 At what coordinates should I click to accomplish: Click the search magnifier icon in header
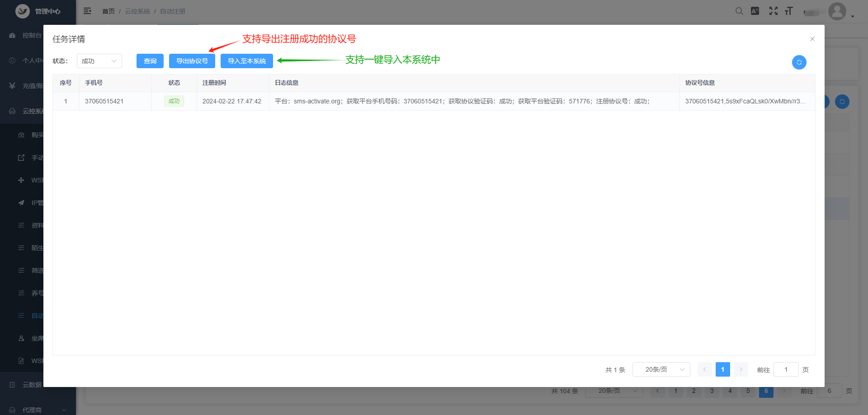click(x=739, y=11)
